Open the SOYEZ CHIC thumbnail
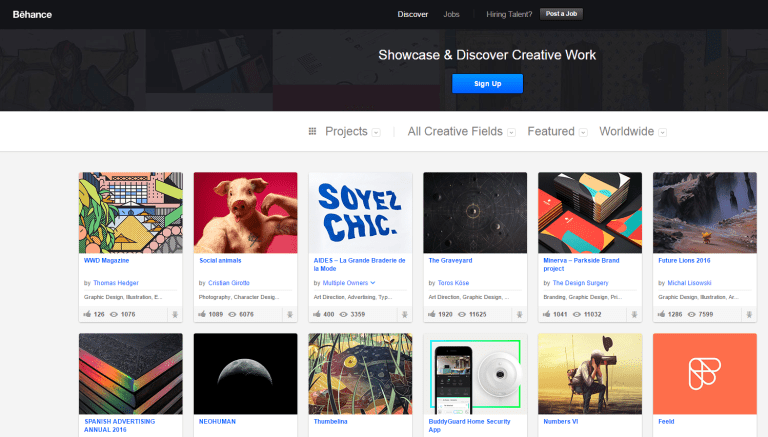This screenshot has width=768, height=437. [x=360, y=213]
